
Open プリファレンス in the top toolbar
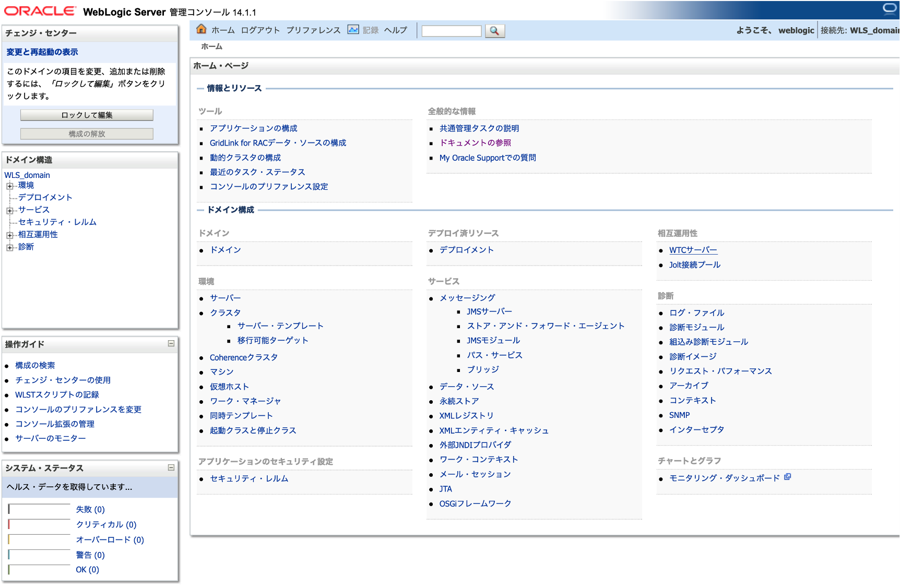pyautogui.click(x=313, y=30)
